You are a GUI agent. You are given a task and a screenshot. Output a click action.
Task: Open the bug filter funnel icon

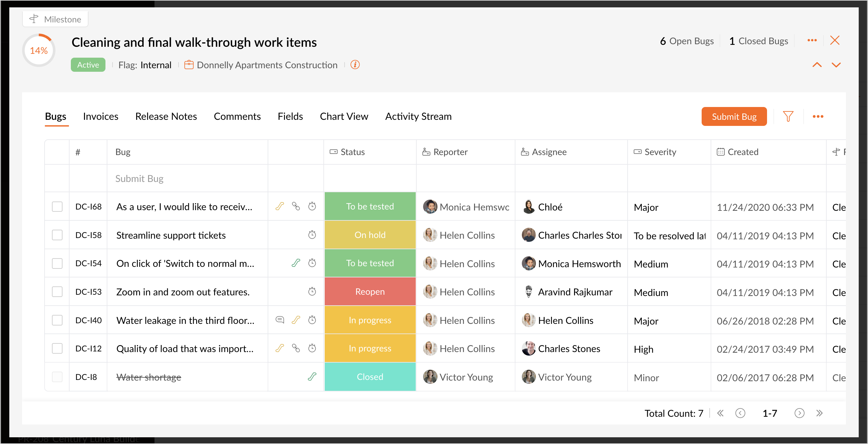(788, 117)
